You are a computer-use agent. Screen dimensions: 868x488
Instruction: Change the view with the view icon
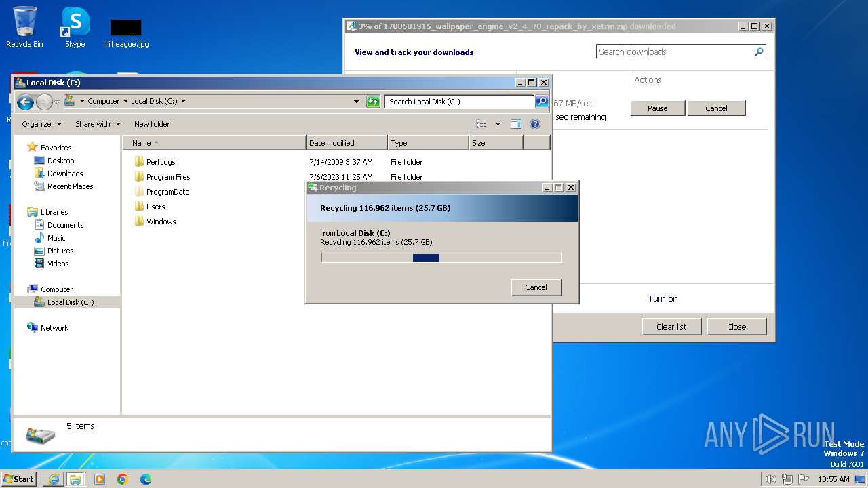481,124
